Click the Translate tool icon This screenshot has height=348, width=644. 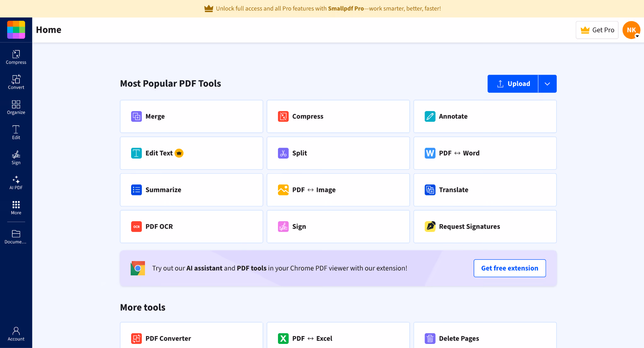coord(430,190)
